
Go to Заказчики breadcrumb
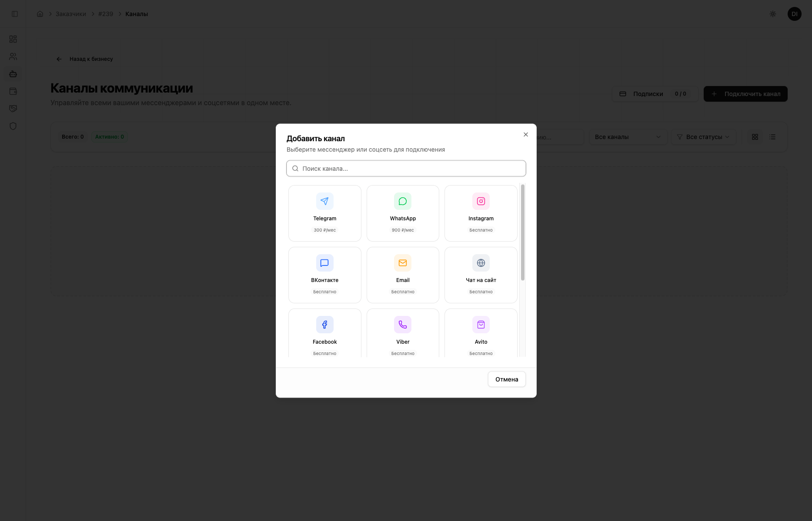point(71,14)
